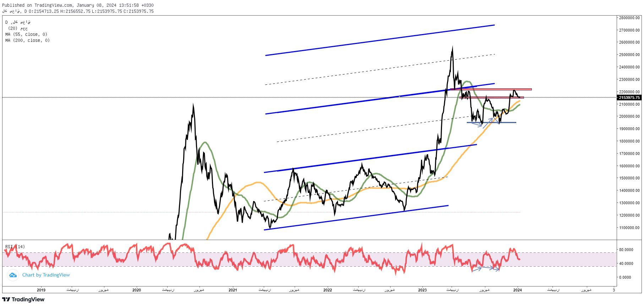Select the MA (55, close, 0) legend
644x306 pixels.
26,34
